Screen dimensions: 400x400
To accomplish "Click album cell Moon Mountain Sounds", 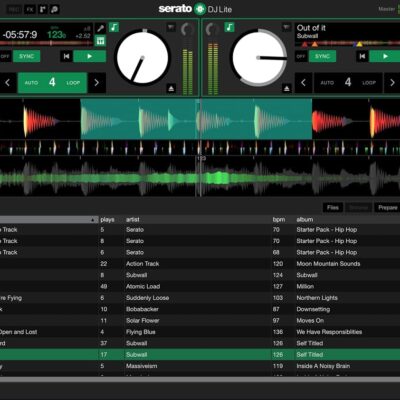I will [328, 264].
